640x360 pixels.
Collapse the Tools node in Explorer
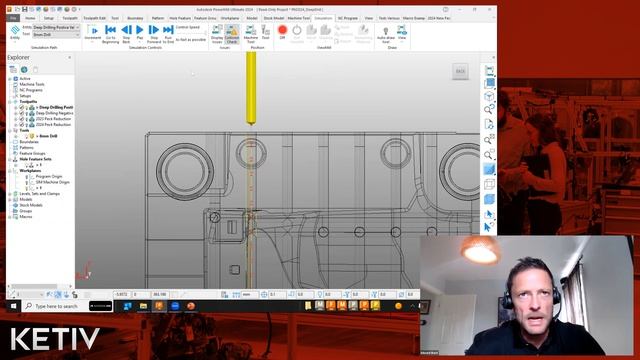pyautogui.click(x=10, y=130)
